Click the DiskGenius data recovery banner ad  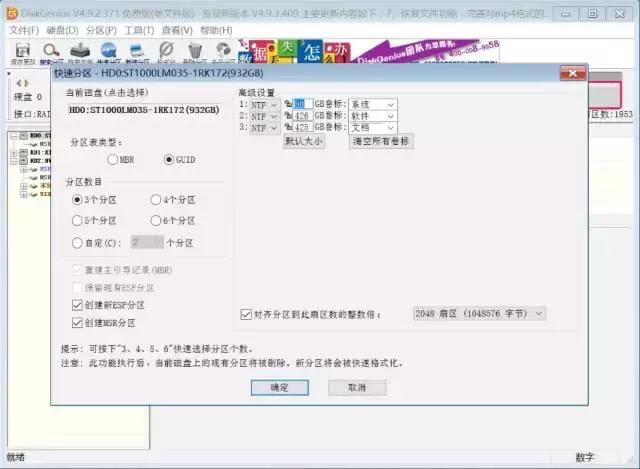tap(369, 51)
